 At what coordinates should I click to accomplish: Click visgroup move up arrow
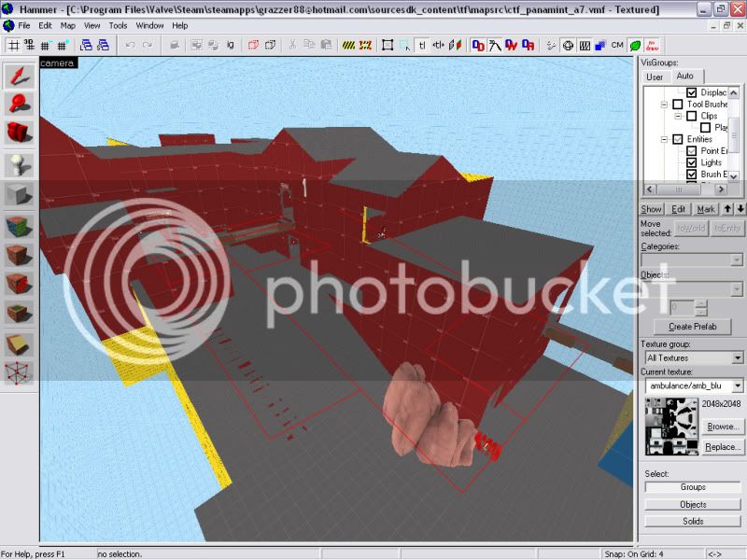coord(727,208)
